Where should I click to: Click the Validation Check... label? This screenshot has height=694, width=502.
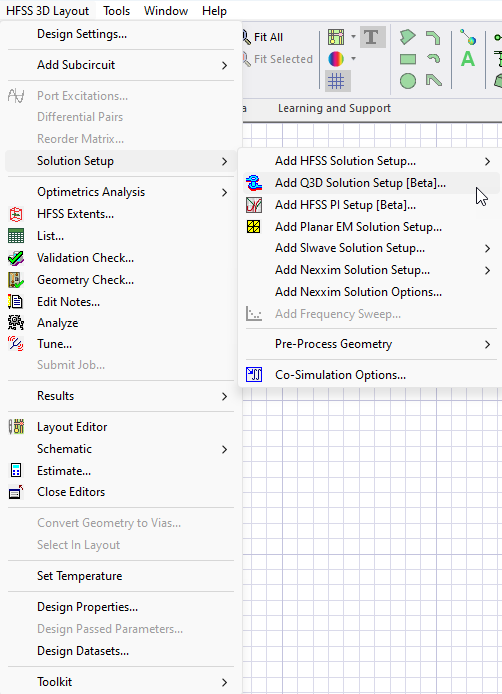click(x=85, y=258)
